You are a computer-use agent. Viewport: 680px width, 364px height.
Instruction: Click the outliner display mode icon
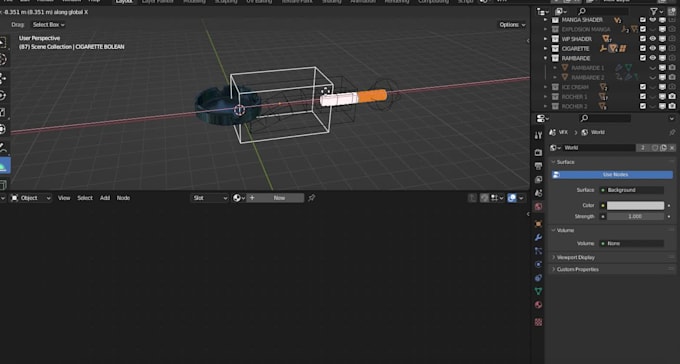561,11
